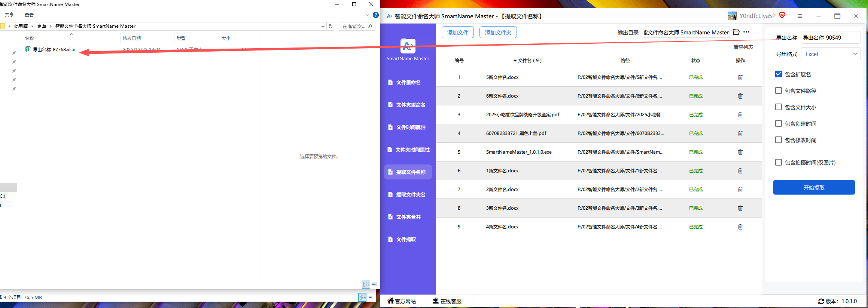
Task: Click the file name 2025小吃餐饮品牌战略升级全案.pdf
Action: coord(523,115)
